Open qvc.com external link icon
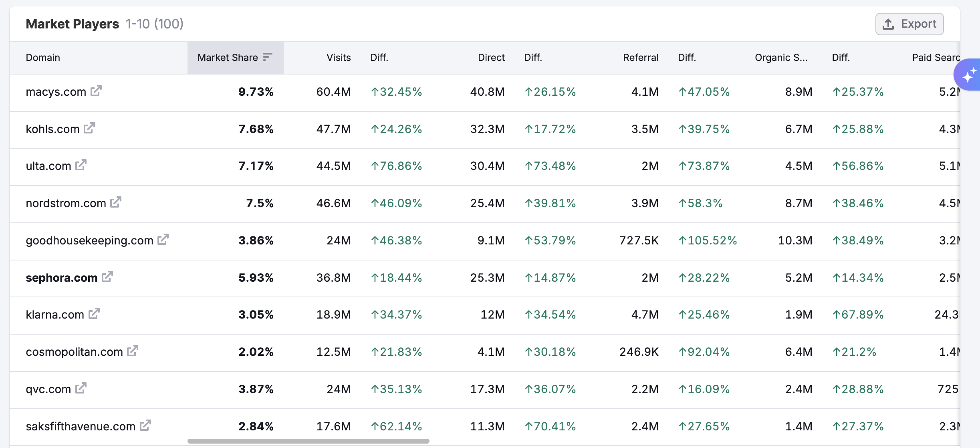 click(x=81, y=388)
